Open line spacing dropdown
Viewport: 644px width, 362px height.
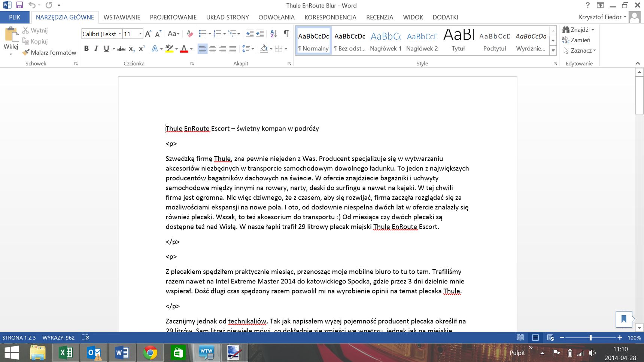248,49
